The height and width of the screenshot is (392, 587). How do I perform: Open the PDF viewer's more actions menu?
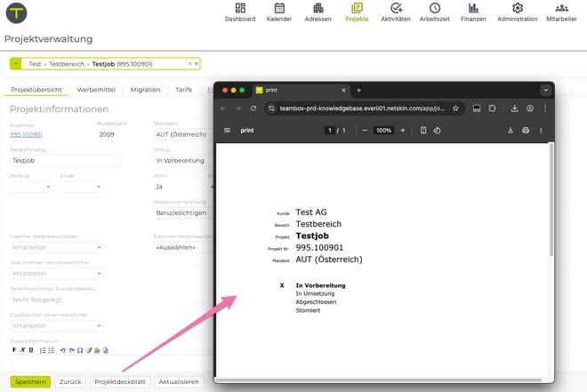(x=541, y=130)
